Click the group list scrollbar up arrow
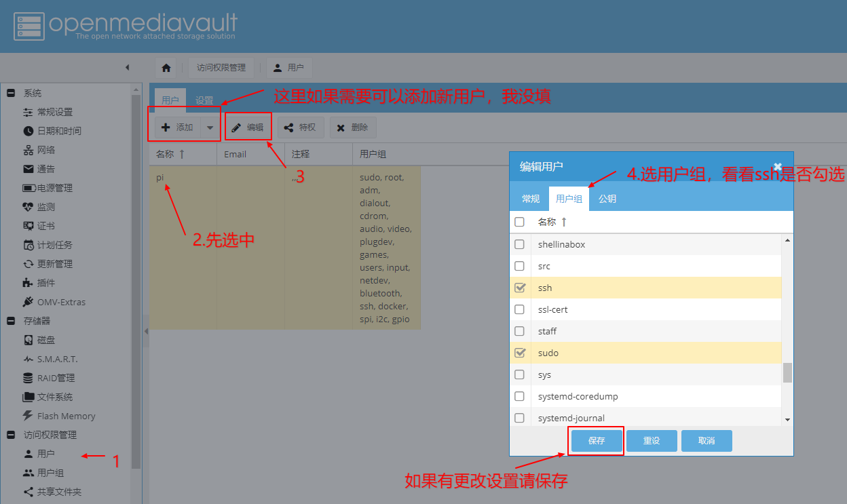847x504 pixels. (x=787, y=239)
